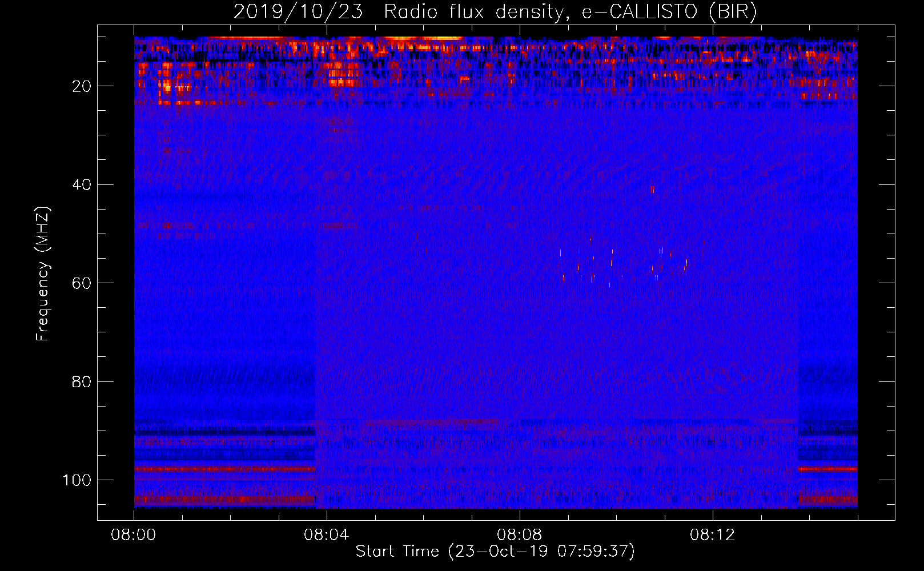Click the 'Start Time (23-Oct-19 07:59:37)' label
This screenshot has height=571, width=924.
coord(495,552)
